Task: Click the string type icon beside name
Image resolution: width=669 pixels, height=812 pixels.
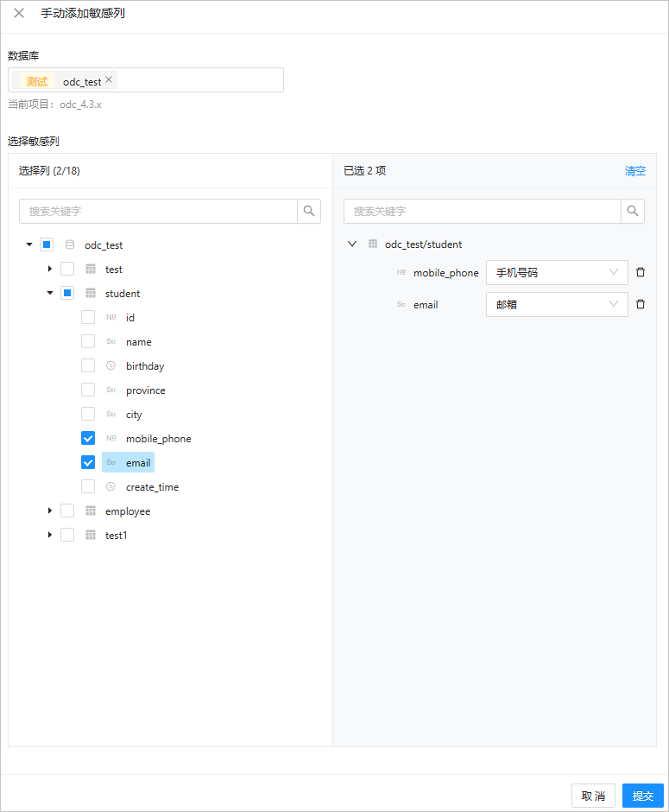Action: pos(111,341)
